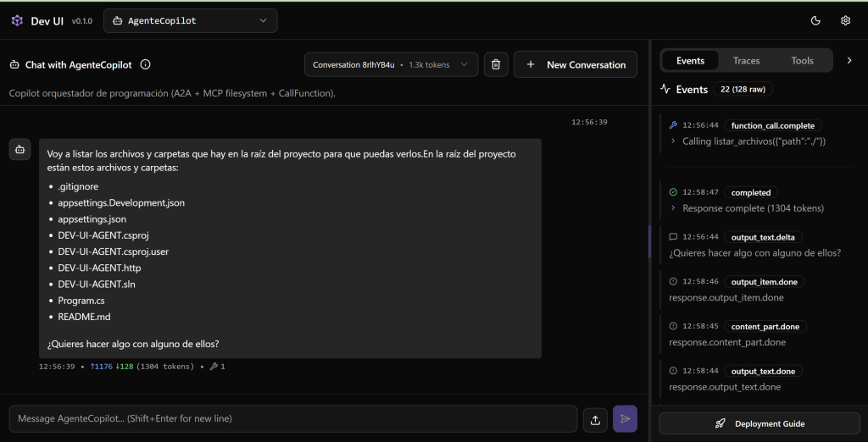Click the .gitignore list item
This screenshot has height=442, width=868.
78,186
